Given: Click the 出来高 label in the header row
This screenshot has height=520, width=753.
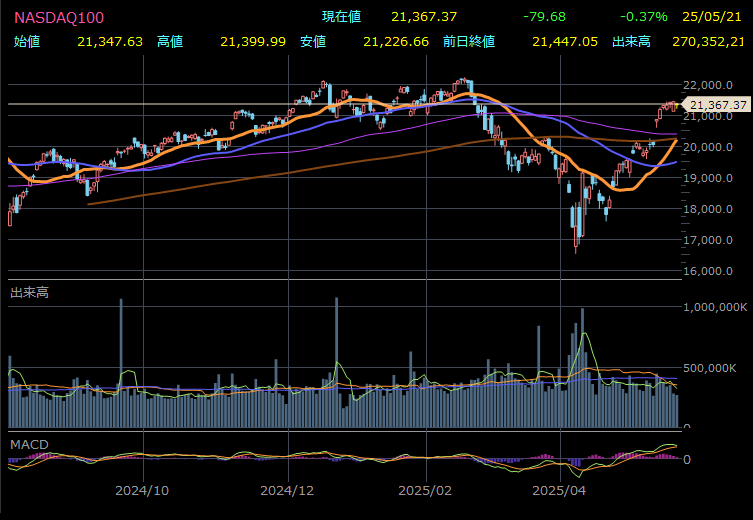Looking at the screenshot, I should (x=632, y=42).
